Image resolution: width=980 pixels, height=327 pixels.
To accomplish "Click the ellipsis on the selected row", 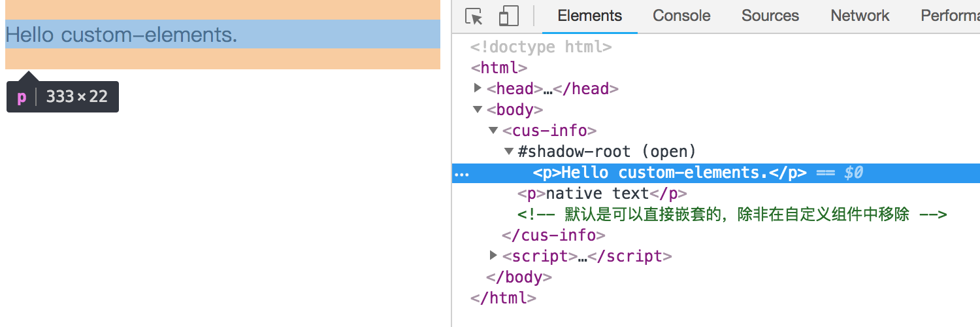I will click(462, 173).
